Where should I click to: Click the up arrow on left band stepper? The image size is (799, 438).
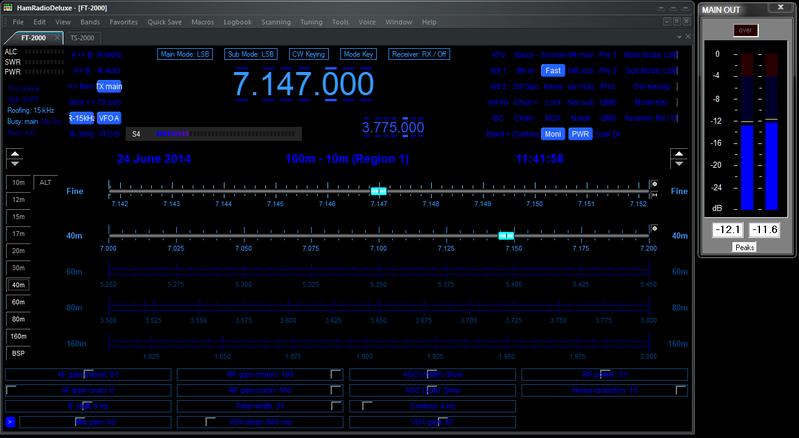click(15, 154)
